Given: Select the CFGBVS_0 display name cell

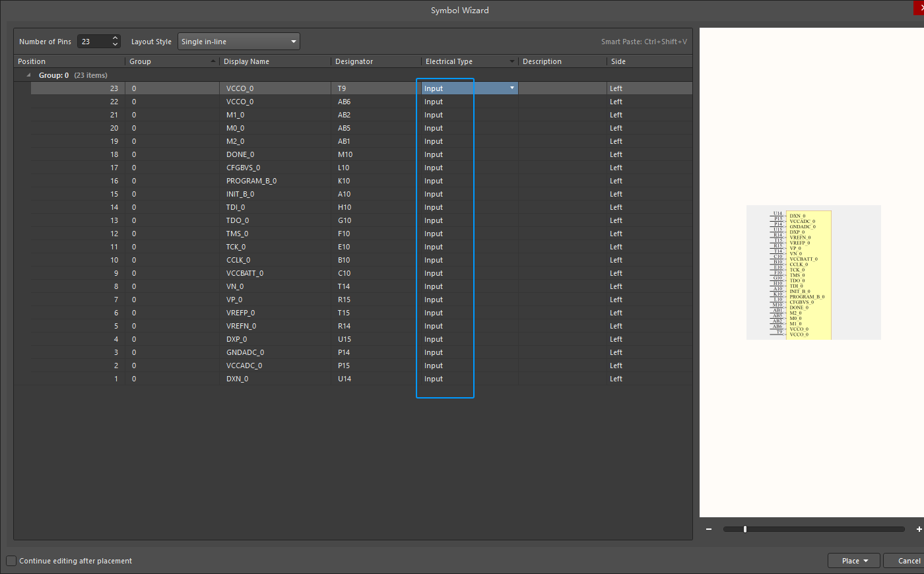Looking at the screenshot, I should tap(275, 168).
